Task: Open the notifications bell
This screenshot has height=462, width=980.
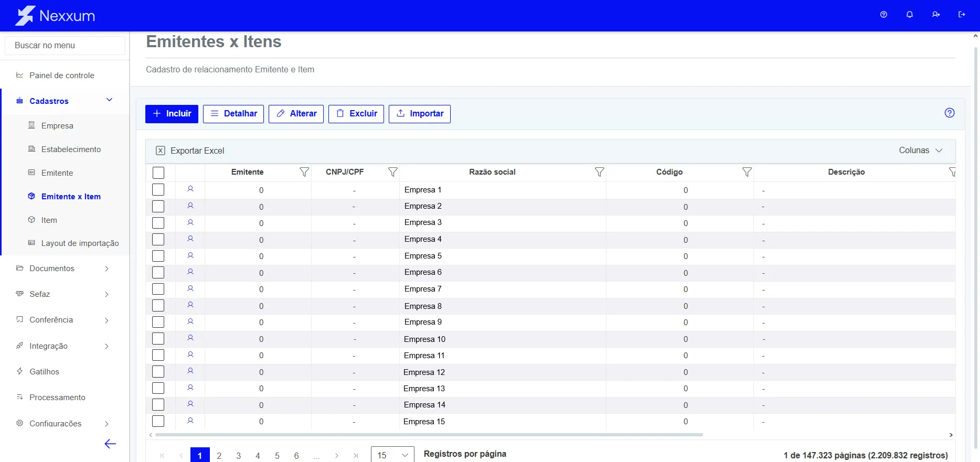Action: [x=910, y=15]
